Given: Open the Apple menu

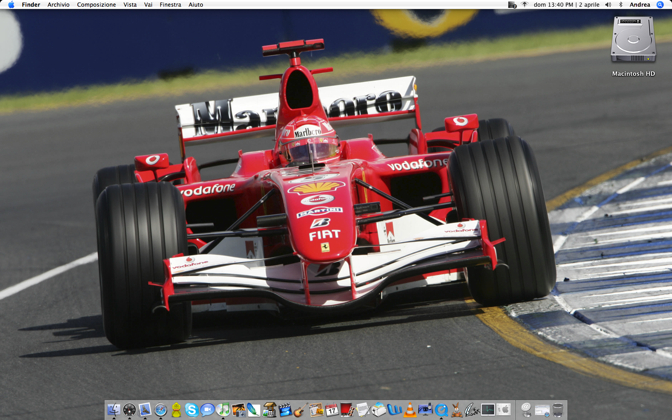Looking at the screenshot, I should tap(11, 4).
